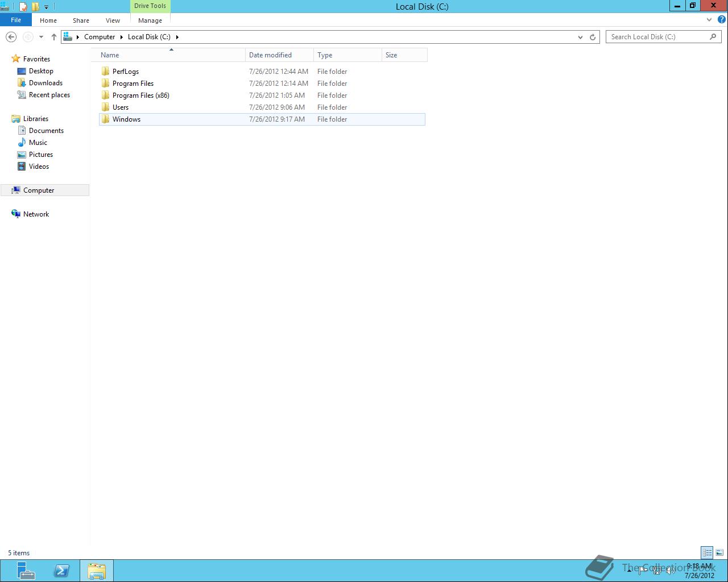This screenshot has height=582, width=728.
Task: Click the Drive Tools contextual tab header
Action: [150, 6]
